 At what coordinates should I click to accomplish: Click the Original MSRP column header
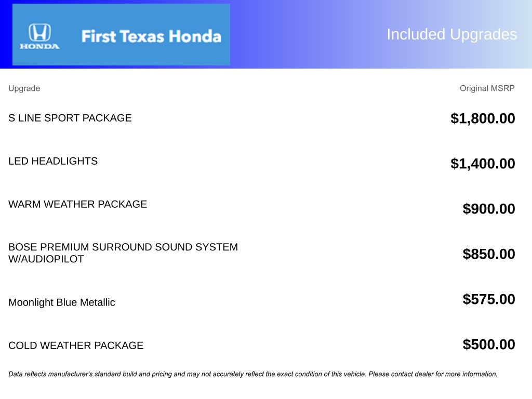(x=487, y=88)
